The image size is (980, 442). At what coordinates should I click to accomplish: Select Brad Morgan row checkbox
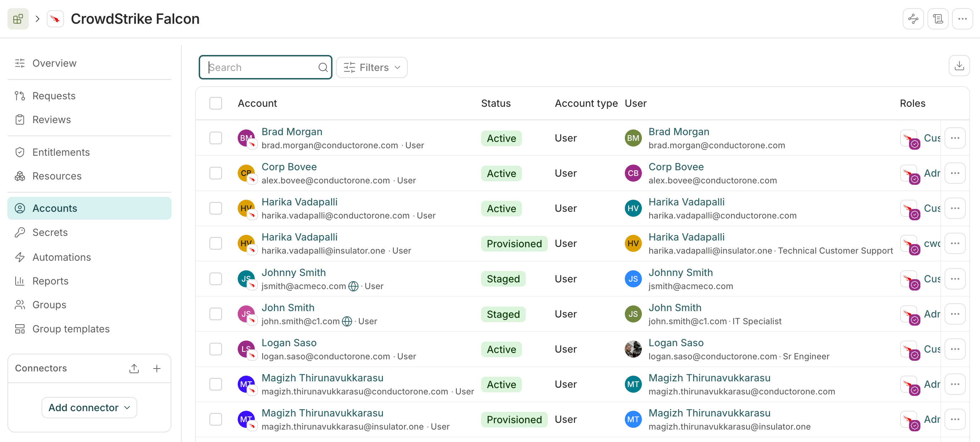pyautogui.click(x=216, y=138)
